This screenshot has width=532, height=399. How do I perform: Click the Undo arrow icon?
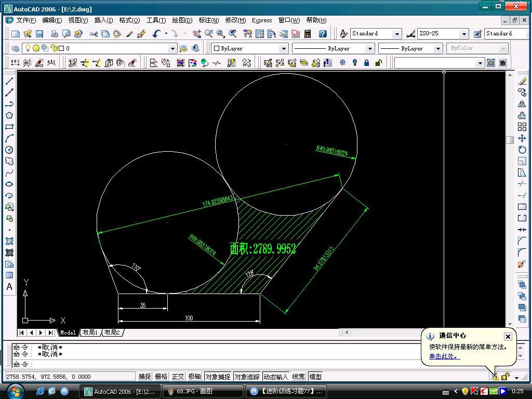point(156,34)
